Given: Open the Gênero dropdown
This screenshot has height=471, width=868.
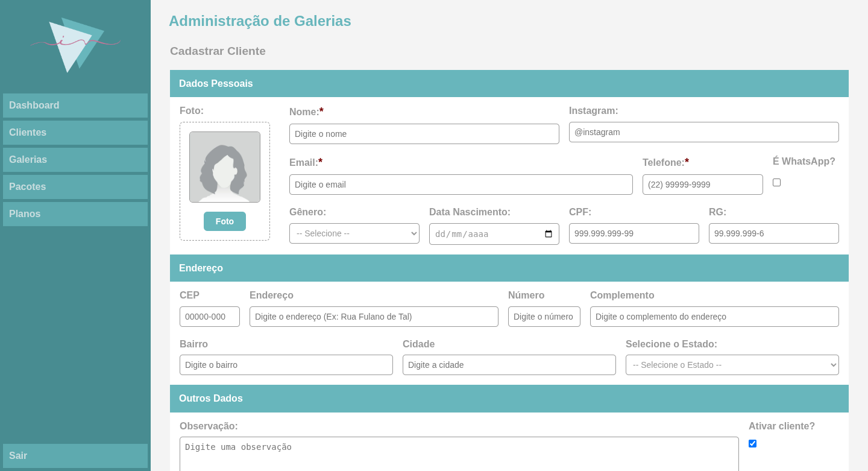Looking at the screenshot, I should click(x=354, y=233).
